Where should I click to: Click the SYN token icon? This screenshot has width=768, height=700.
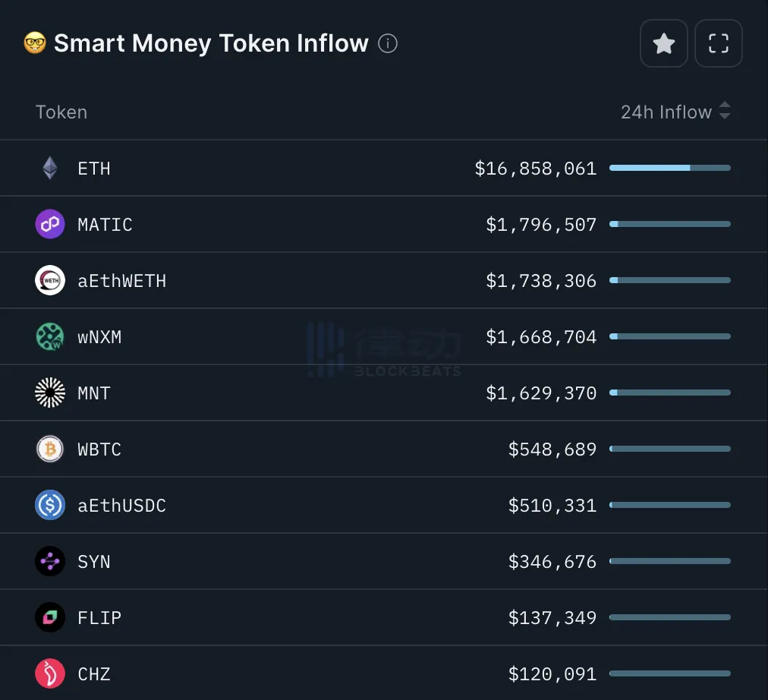50,561
